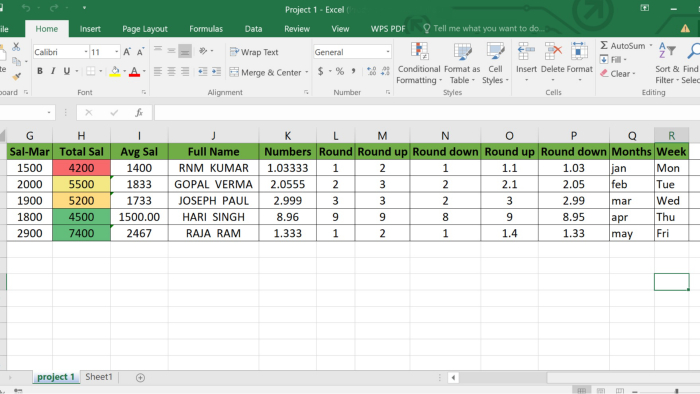Screen dimensions: 700x394
Task: Click the Insert cells icon
Action: [526, 52]
